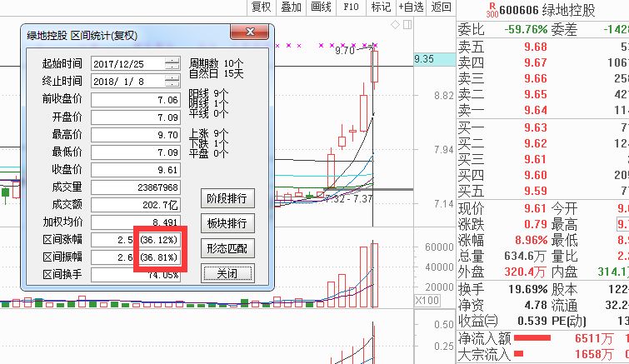The image size is (629, 364).
Task: Click the 7.32 - 7.37 price annotation
Action: (348, 198)
